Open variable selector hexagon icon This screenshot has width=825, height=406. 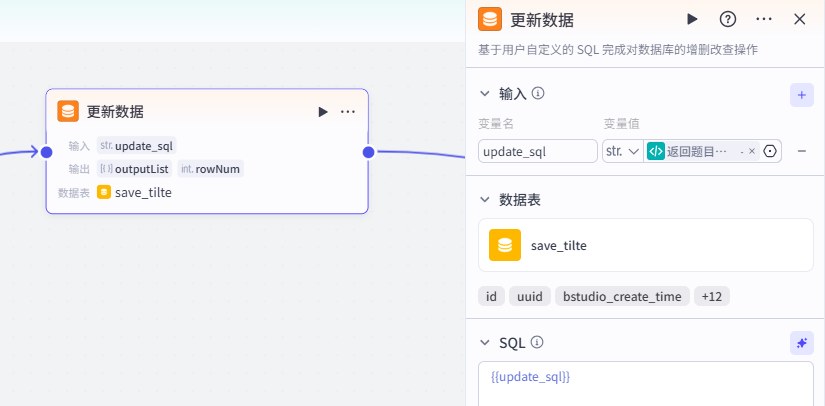coord(770,151)
